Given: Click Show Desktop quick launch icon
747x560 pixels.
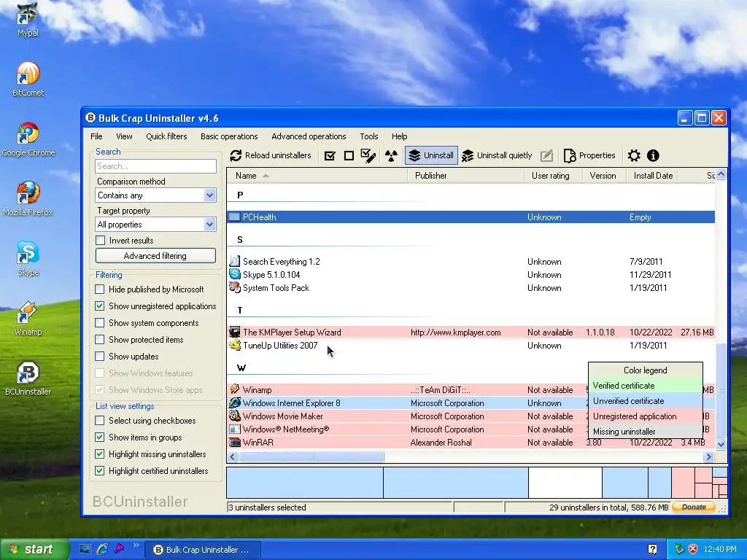Looking at the screenshot, I should (x=85, y=549).
